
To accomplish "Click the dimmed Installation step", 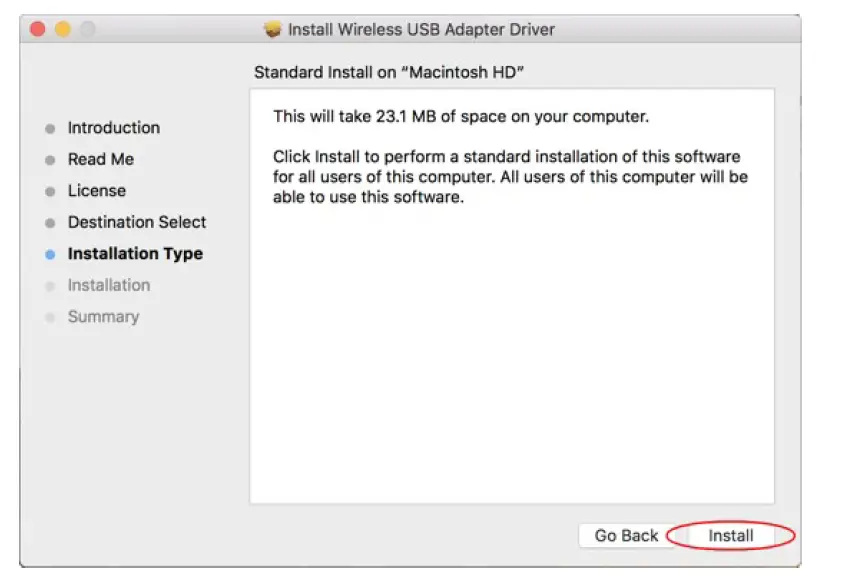I will point(108,285).
